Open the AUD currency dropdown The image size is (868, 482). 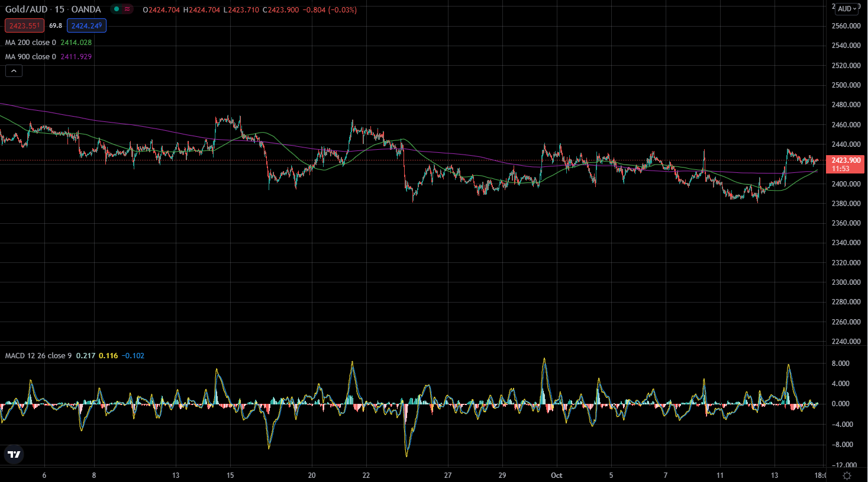[x=847, y=9]
